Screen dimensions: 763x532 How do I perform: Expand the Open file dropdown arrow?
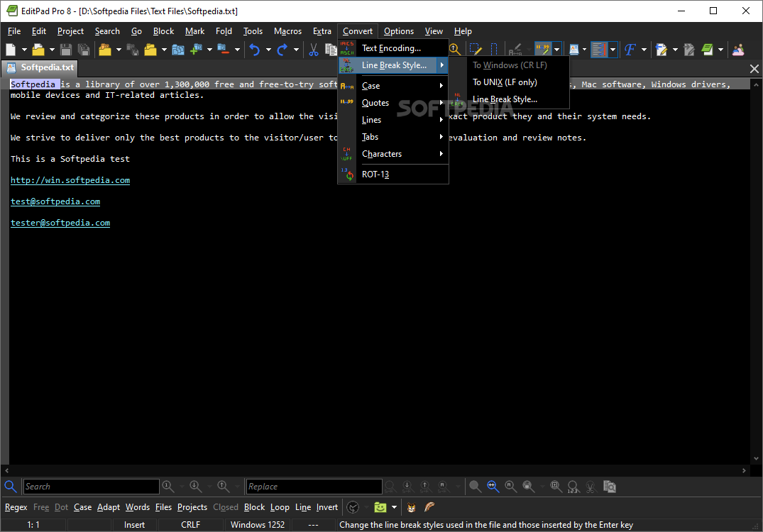click(x=52, y=50)
